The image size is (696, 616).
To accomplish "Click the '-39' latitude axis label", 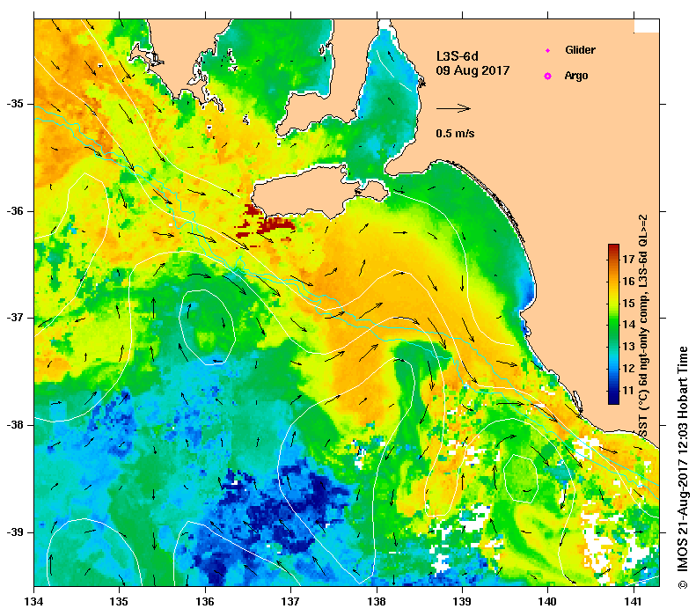I will click(14, 532).
